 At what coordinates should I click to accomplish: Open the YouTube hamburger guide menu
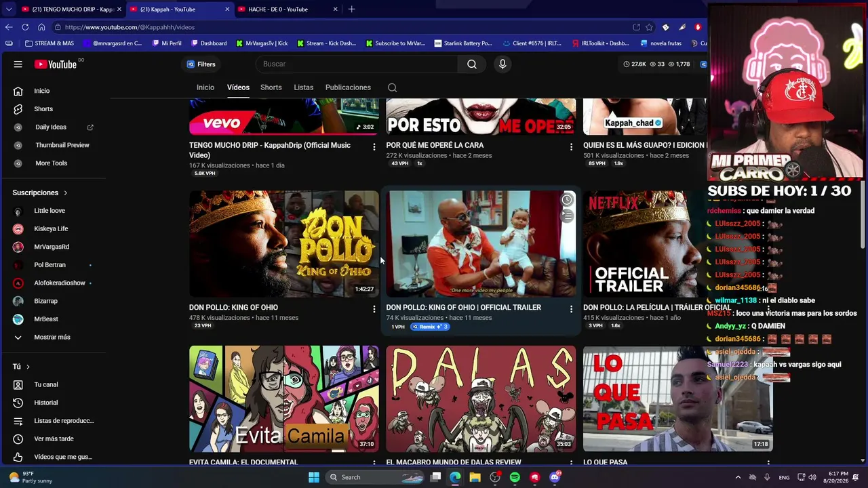18,64
